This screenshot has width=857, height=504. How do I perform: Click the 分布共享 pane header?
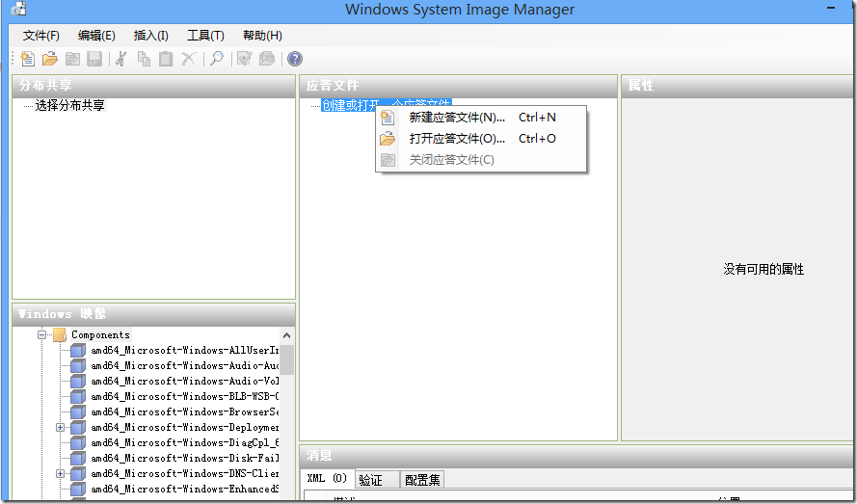coord(153,86)
